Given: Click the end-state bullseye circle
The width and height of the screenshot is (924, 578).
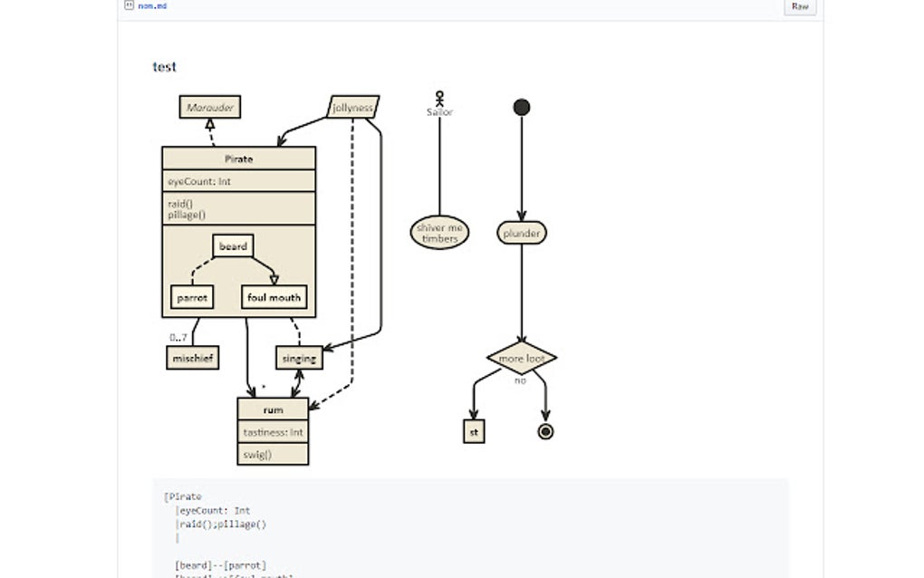Looking at the screenshot, I should (x=545, y=432).
